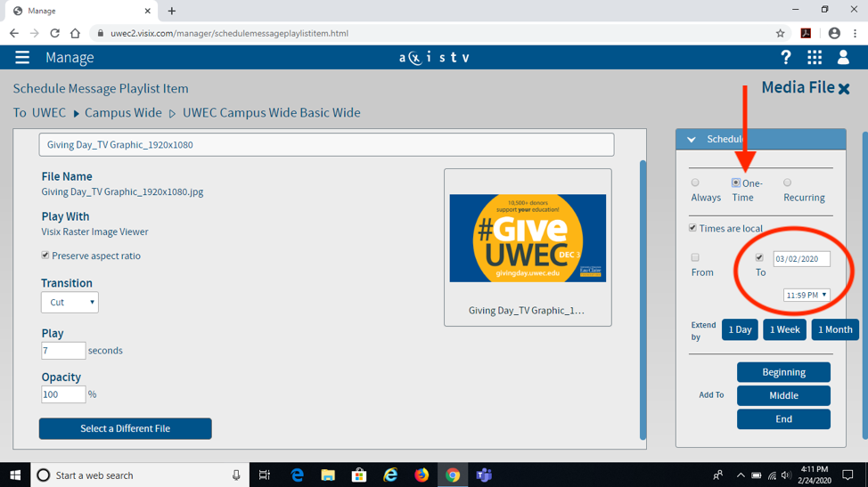Click UWEC Campus Wide Basic Wide breadcrumb
Viewport: 868px width, 487px height.
coord(271,113)
